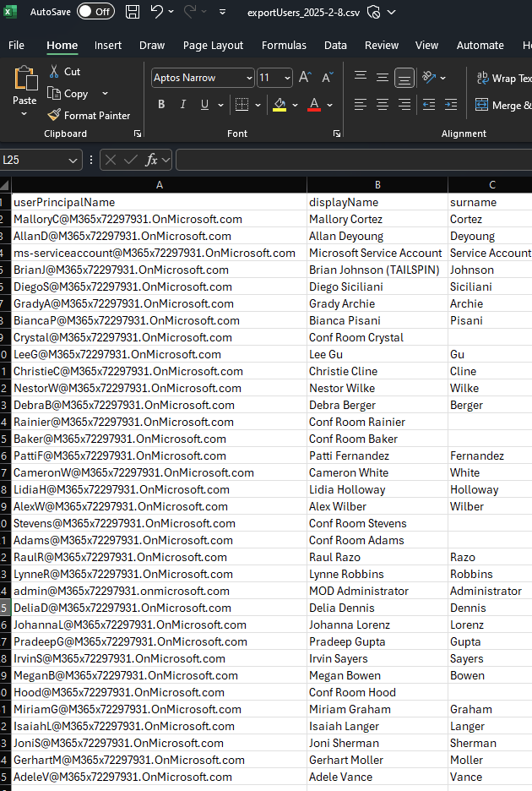Expand the Font Color palette arrow

(330, 105)
